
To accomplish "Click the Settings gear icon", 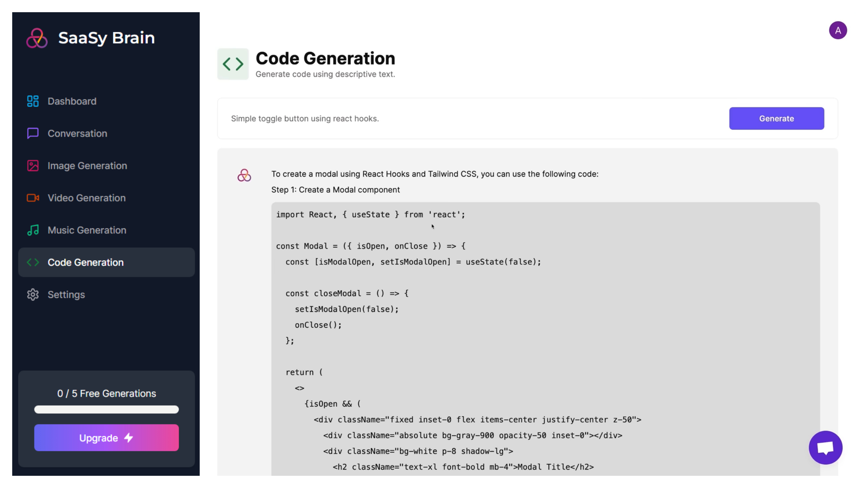I will [33, 294].
